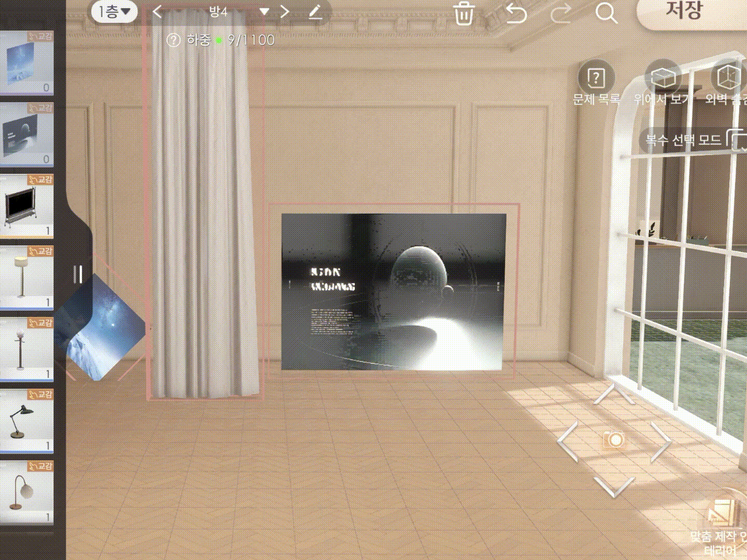Go to the previous room with left chevron
This screenshot has width=747, height=560.
(158, 12)
